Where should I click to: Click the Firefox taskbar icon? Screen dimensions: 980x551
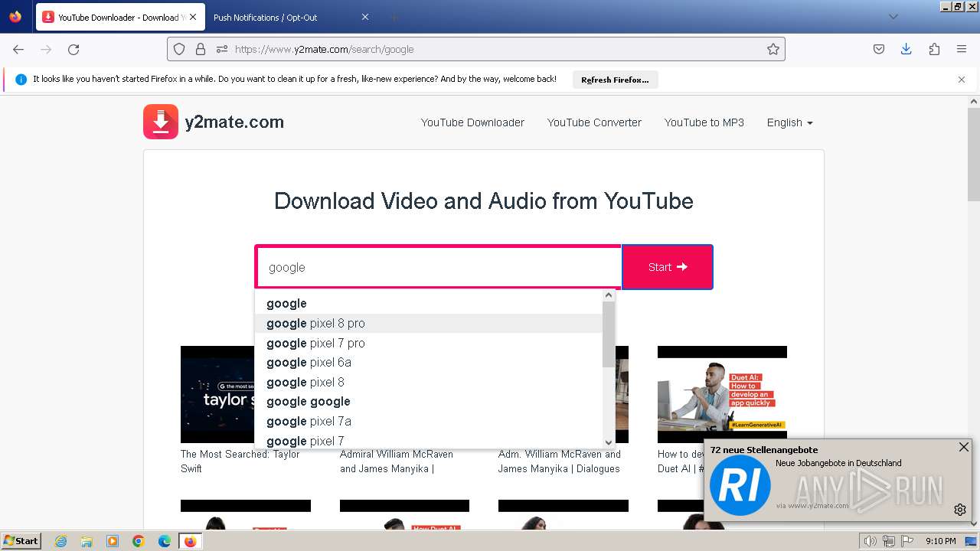tap(190, 541)
